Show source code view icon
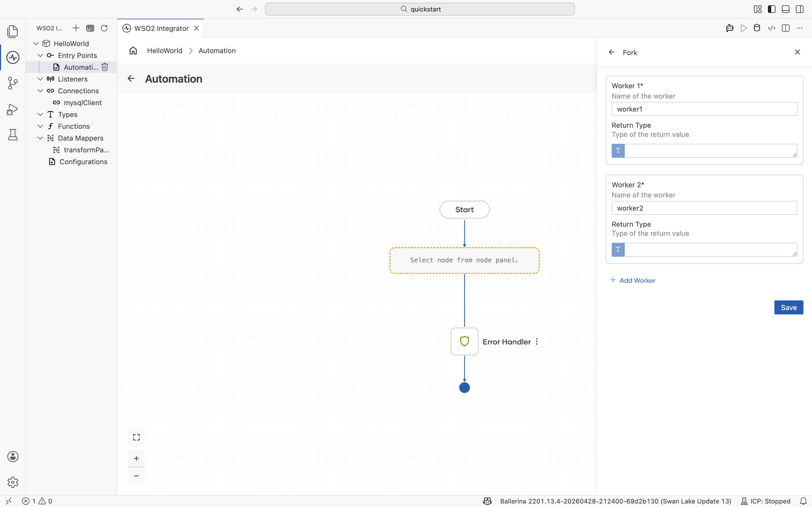 (771, 28)
